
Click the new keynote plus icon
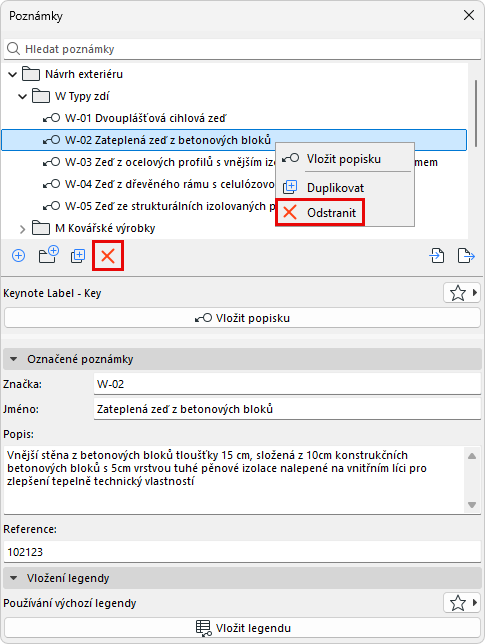(18, 256)
